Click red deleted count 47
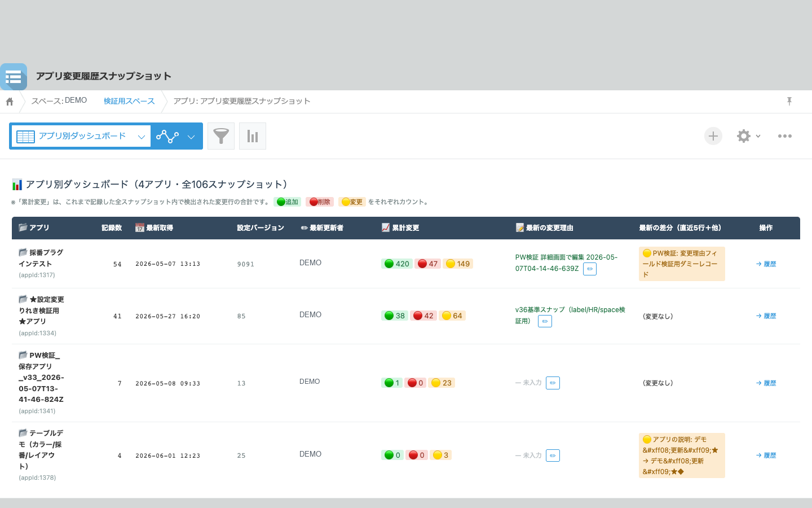This screenshot has height=508, width=812. 428,264
